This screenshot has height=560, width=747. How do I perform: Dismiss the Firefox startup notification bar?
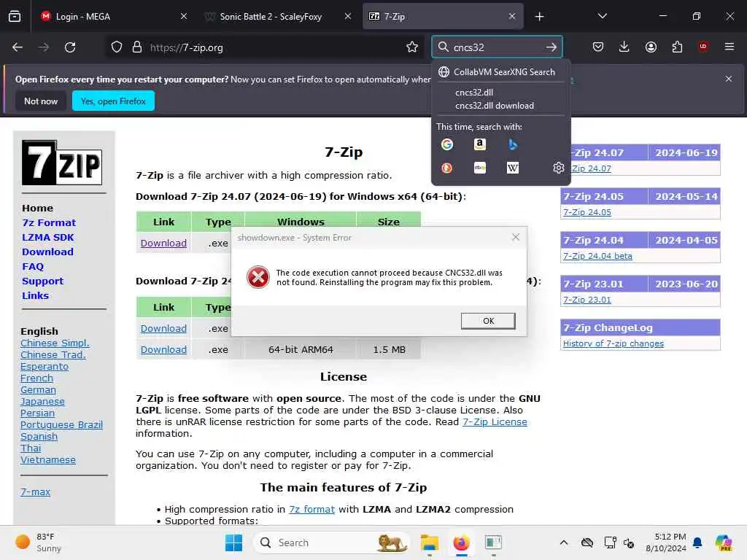[729, 79]
